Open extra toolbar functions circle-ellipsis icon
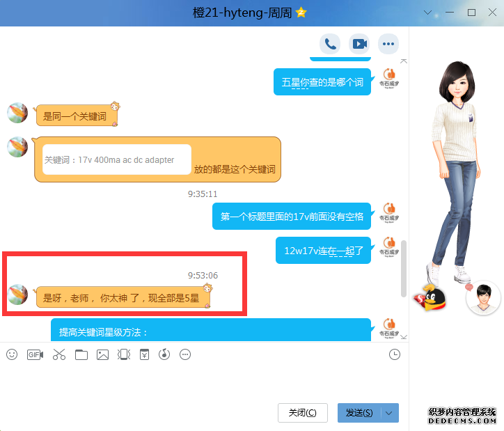 [x=185, y=354]
